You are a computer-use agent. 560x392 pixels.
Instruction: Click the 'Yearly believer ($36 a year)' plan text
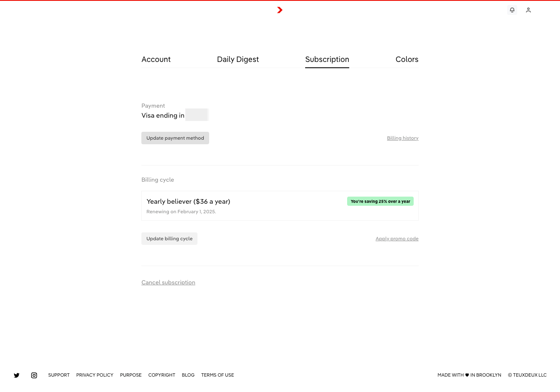(188, 202)
